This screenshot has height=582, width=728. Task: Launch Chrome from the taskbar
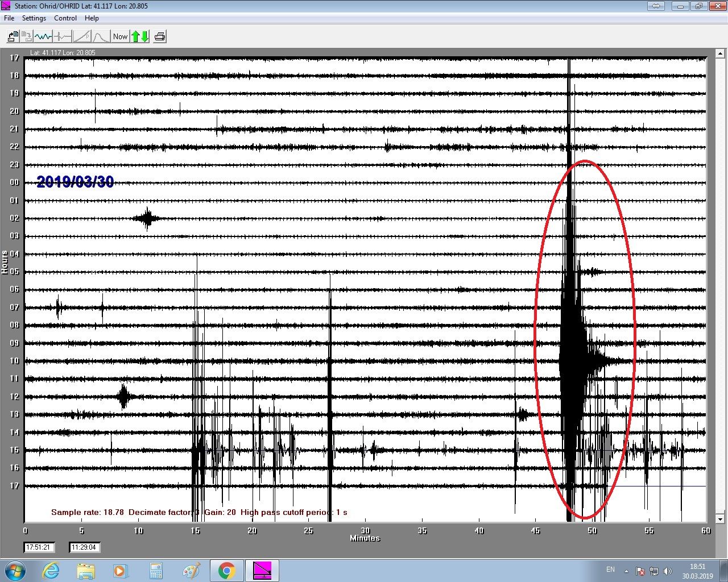(x=226, y=570)
